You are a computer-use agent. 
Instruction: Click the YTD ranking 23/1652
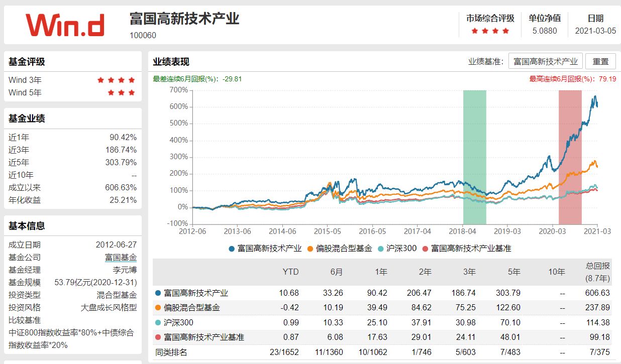[x=283, y=352]
